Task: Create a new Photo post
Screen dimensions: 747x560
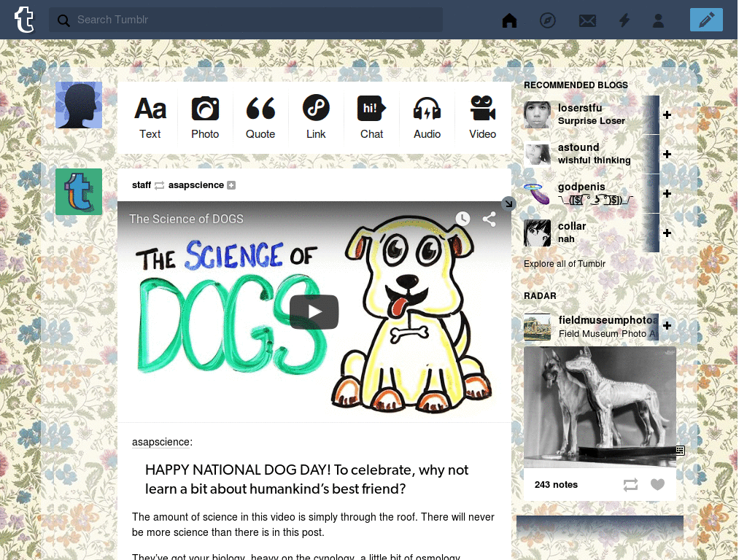Action: (x=205, y=117)
